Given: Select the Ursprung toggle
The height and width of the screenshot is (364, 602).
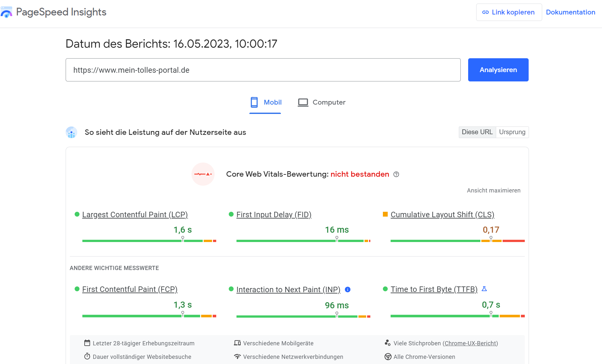Looking at the screenshot, I should [512, 132].
